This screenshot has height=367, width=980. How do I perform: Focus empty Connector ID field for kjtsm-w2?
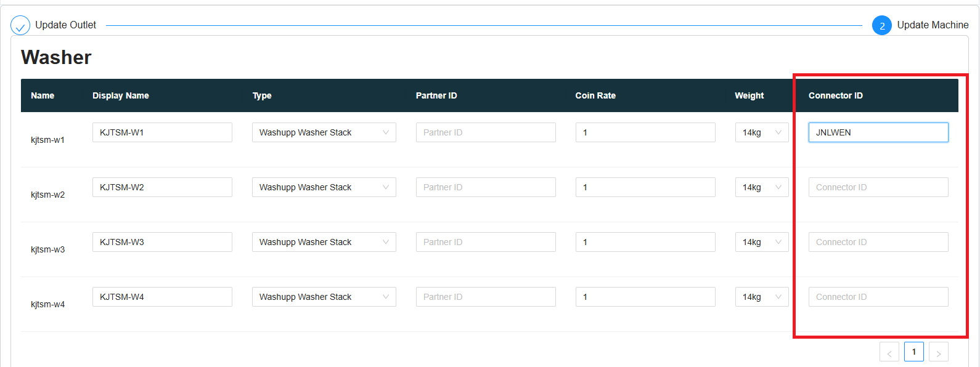point(878,187)
